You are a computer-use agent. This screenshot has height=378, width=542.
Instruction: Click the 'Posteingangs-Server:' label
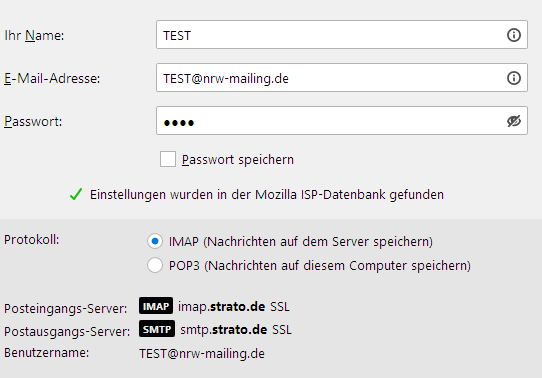tap(66, 308)
